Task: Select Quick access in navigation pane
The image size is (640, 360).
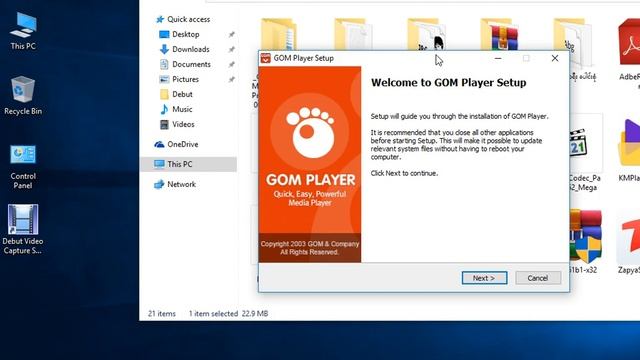Action: pos(188,19)
